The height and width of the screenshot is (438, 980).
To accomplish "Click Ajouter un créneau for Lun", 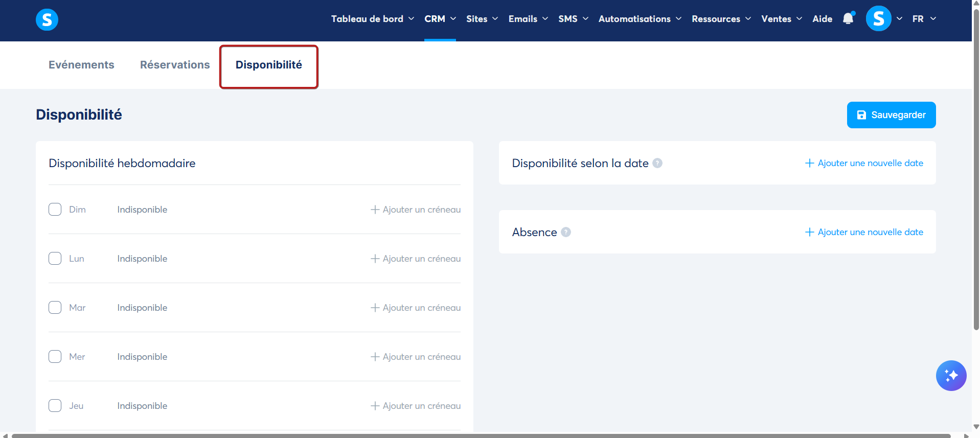I will (x=416, y=259).
